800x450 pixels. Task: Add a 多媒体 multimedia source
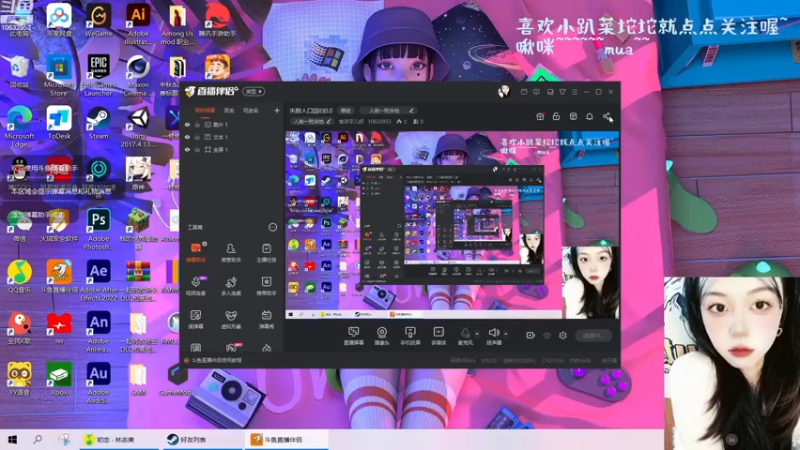(438, 336)
